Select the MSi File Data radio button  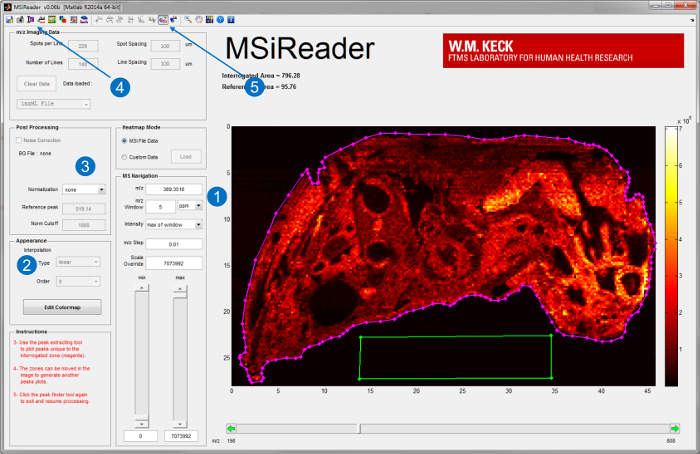pos(124,140)
